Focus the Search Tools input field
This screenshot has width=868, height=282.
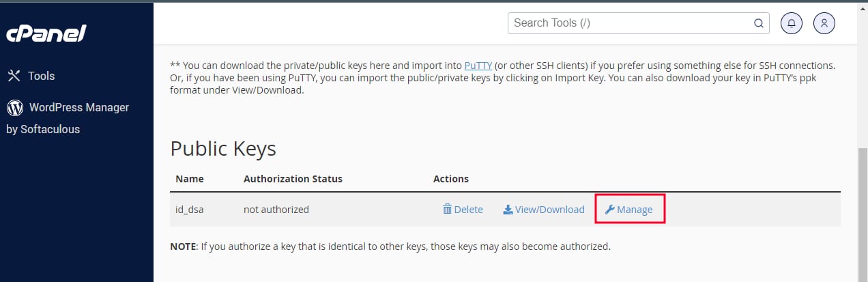pos(638,23)
